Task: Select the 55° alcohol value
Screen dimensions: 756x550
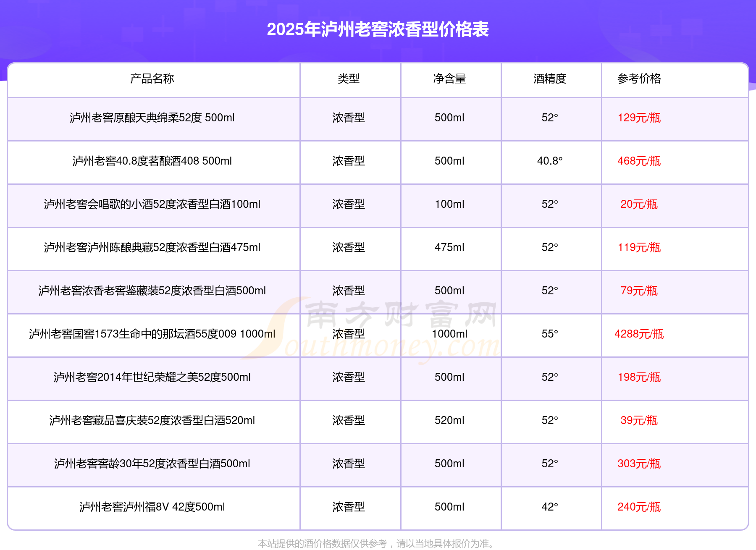Action: 550,334
